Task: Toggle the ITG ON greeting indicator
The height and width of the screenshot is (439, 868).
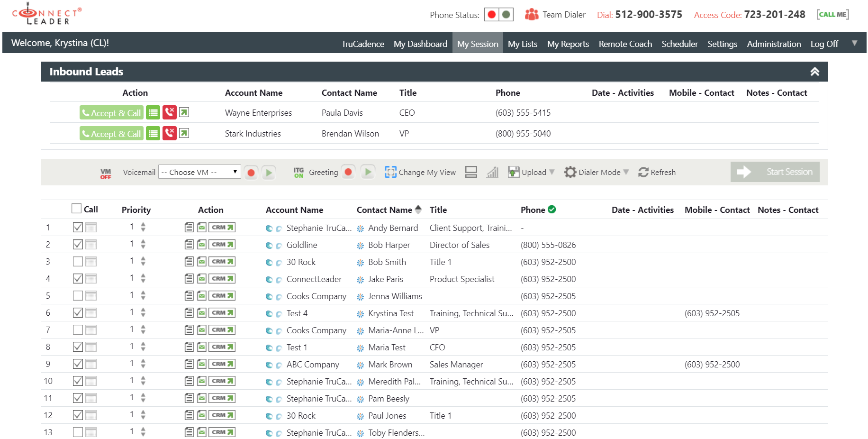Action: (x=298, y=173)
